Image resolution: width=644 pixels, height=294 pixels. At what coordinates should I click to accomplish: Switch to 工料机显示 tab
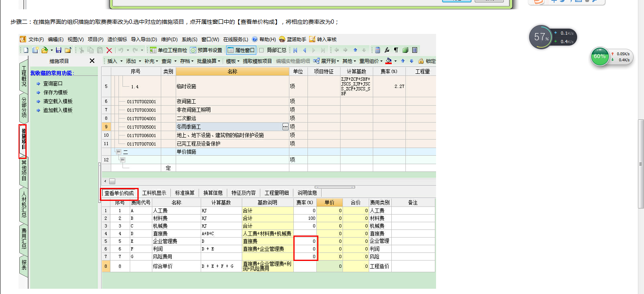coord(154,193)
